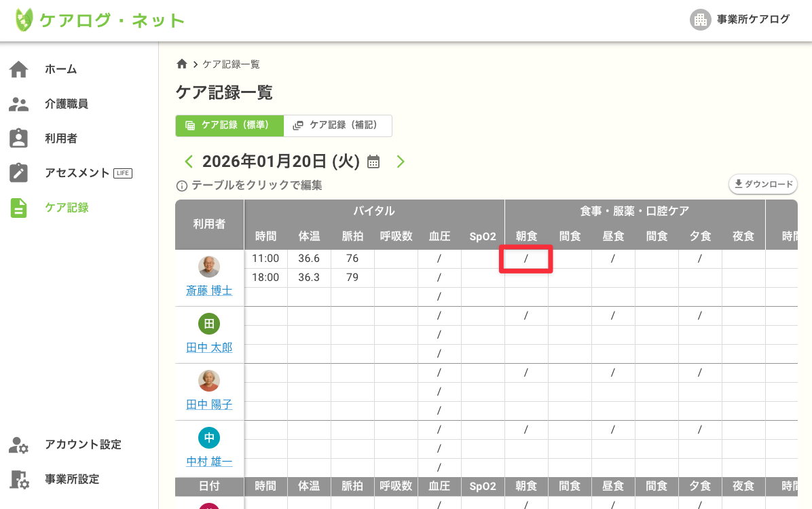Click the ダウンロード button

(x=762, y=184)
